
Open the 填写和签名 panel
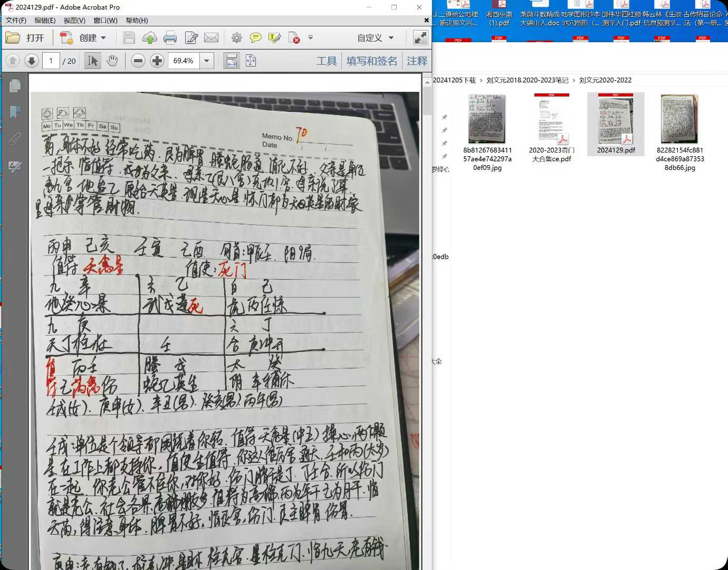tap(372, 61)
